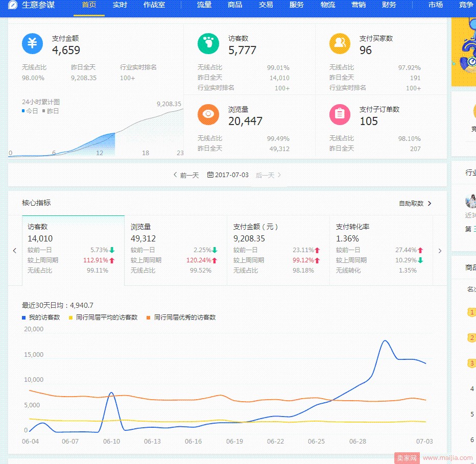476x464 pixels.
Task: Go to the 商品 section
Action: (x=235, y=5)
